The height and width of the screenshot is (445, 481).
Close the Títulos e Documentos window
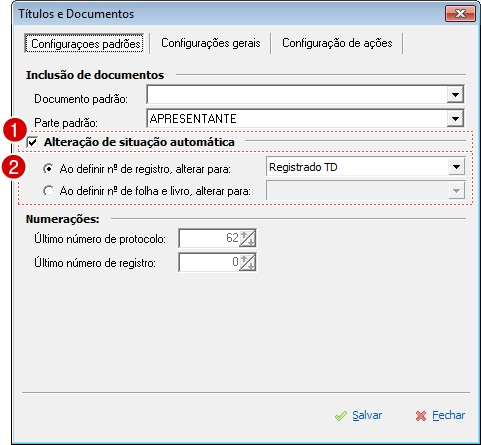point(460,13)
